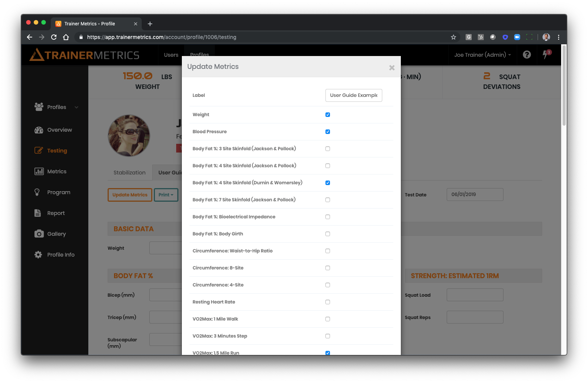Open the Print dropdown button
The image size is (588, 383).
(x=166, y=195)
